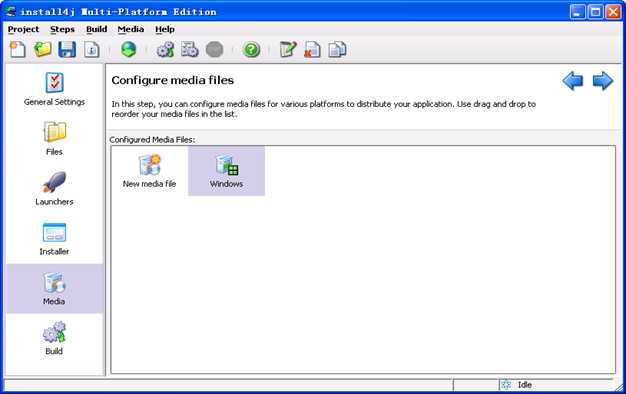
Task: Click the copy documents toolbar icon
Action: point(337,50)
